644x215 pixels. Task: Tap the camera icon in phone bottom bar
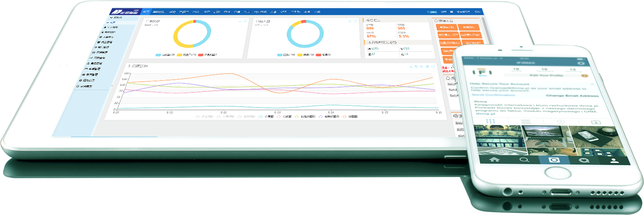tap(554, 160)
